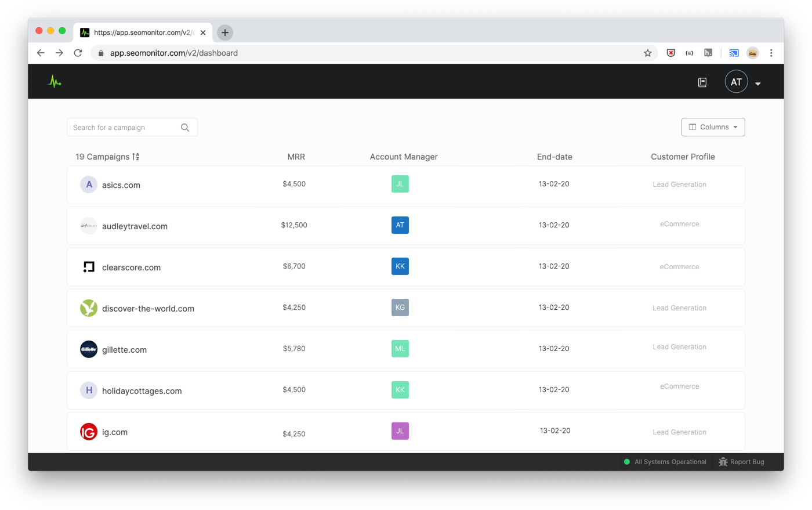
Task: Click the site padlock security icon
Action: [x=101, y=53]
